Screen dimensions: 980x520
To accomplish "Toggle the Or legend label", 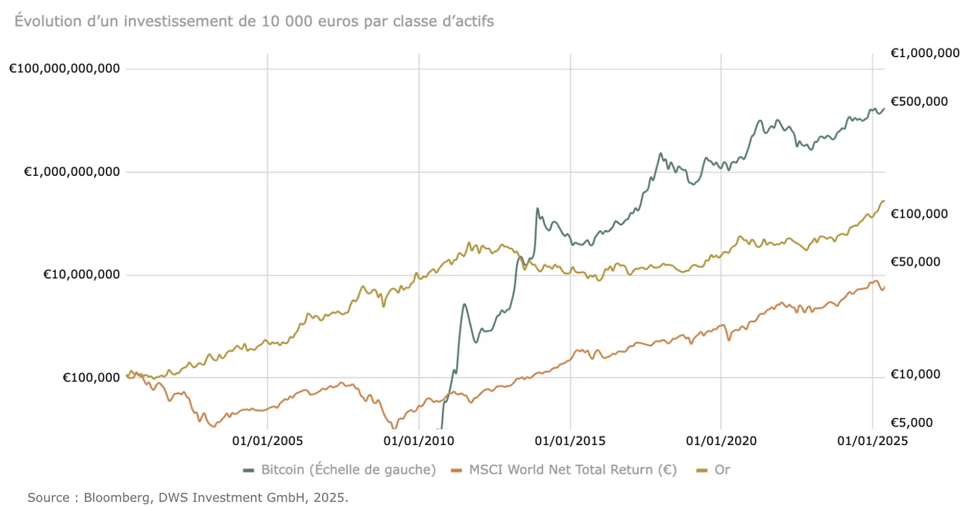I will click(x=722, y=470).
